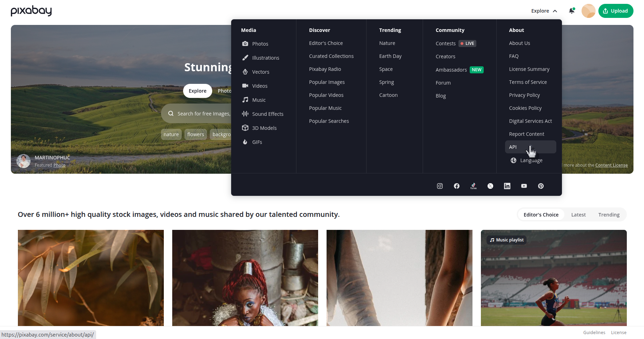Click the free image search field
This screenshot has width=644, height=339.
(x=200, y=113)
